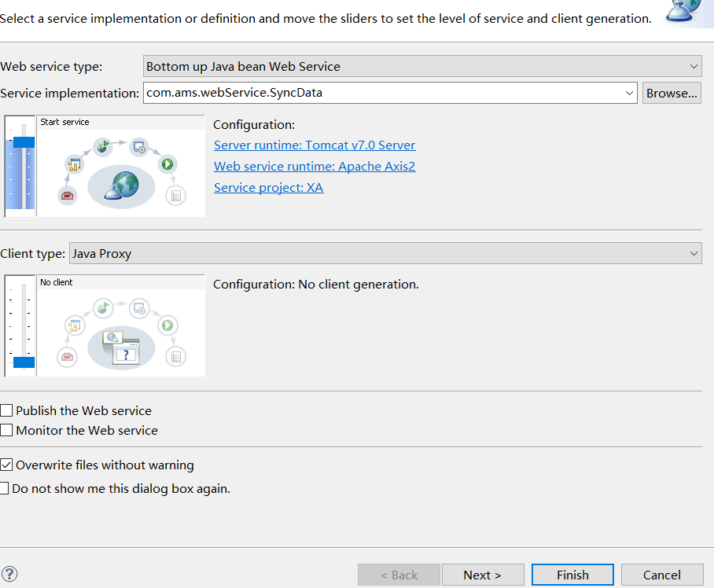
Task: Click the deploy globe icon in service diagram
Action: 103,146
